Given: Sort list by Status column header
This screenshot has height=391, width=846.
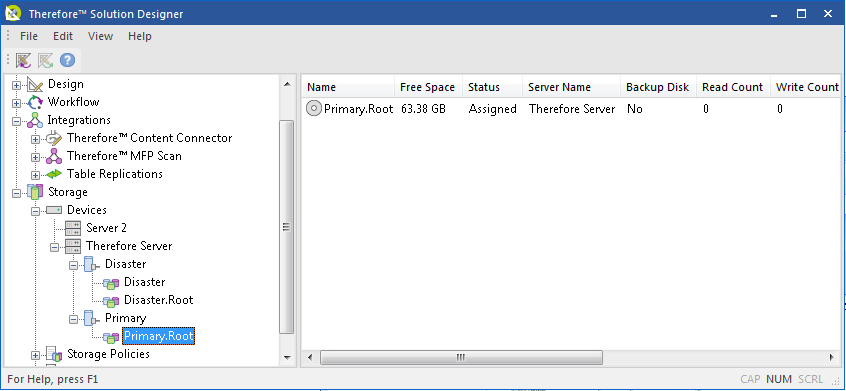Looking at the screenshot, I should 493,87.
